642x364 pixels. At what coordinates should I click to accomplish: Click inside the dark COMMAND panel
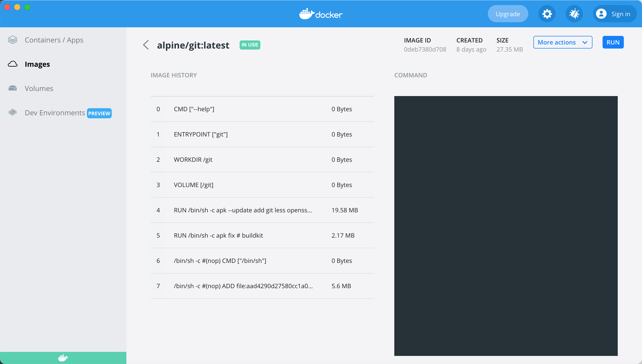[x=506, y=226]
